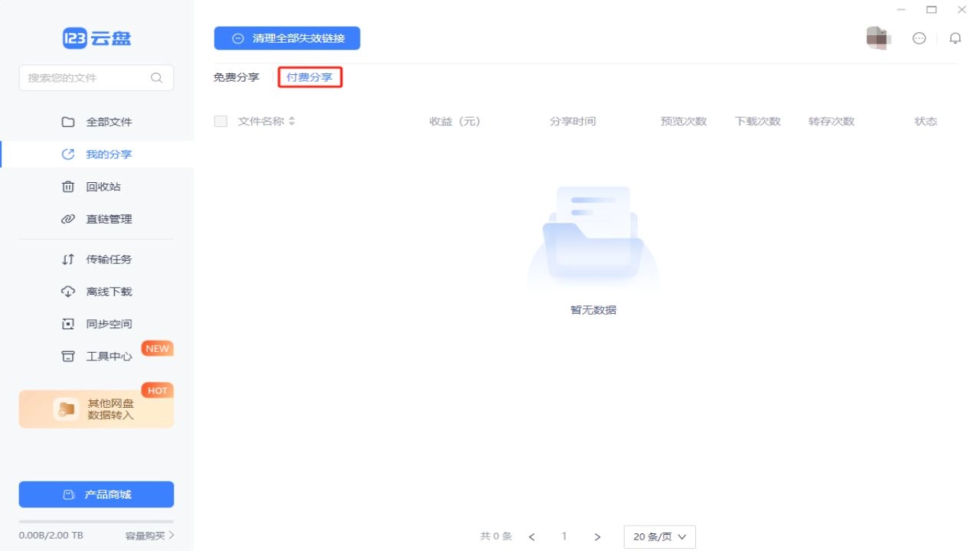980x551 pixels.
Task: Switch to the 付费分享 tab
Action: (x=309, y=77)
